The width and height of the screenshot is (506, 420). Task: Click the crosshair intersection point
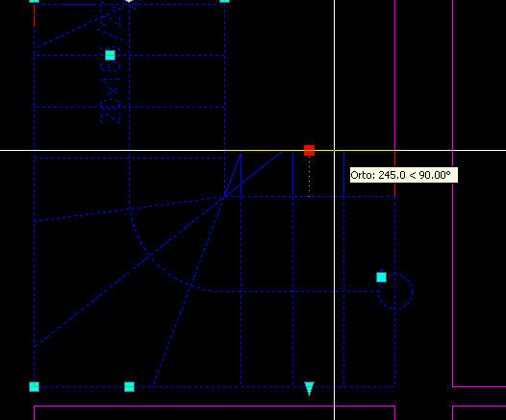tap(335, 150)
